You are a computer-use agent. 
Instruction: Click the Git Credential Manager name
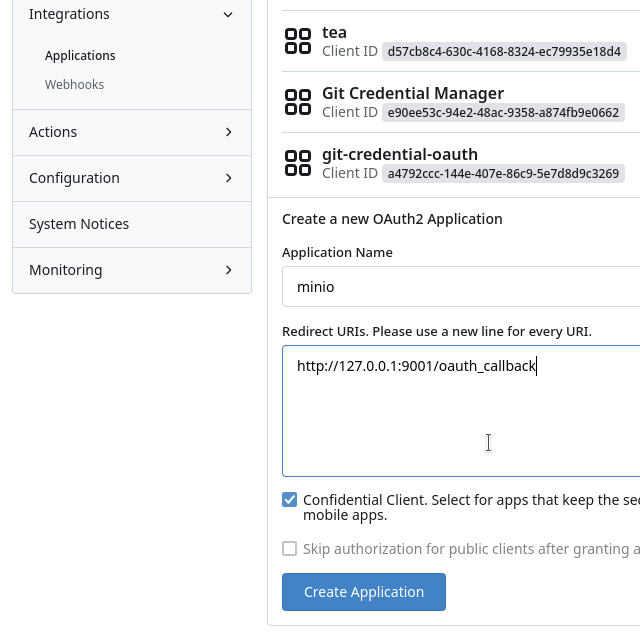[412, 93]
